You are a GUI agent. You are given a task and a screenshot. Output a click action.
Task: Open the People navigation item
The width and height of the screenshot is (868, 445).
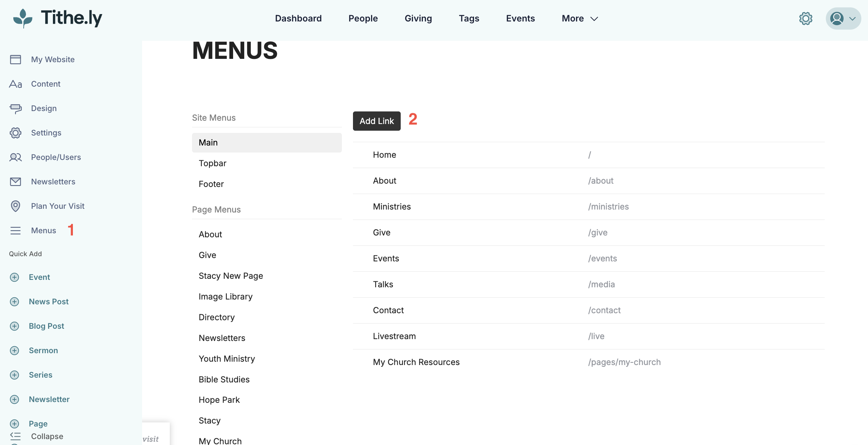coord(363,19)
